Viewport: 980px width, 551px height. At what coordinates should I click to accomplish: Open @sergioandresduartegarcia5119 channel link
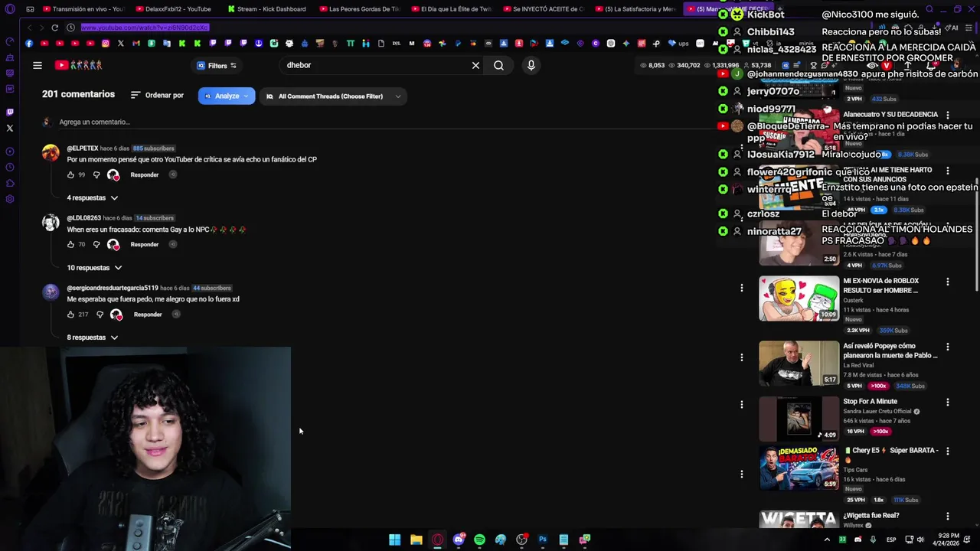(x=113, y=288)
